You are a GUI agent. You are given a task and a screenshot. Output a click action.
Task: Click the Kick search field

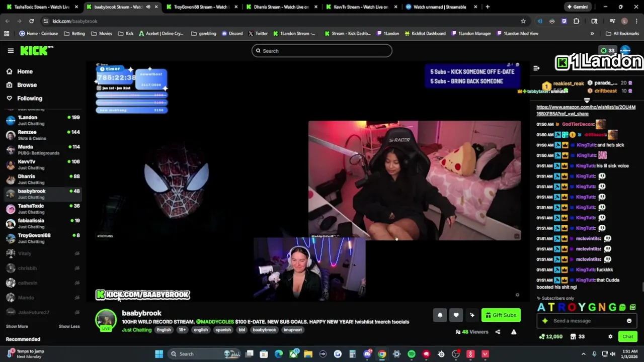[322, 51]
